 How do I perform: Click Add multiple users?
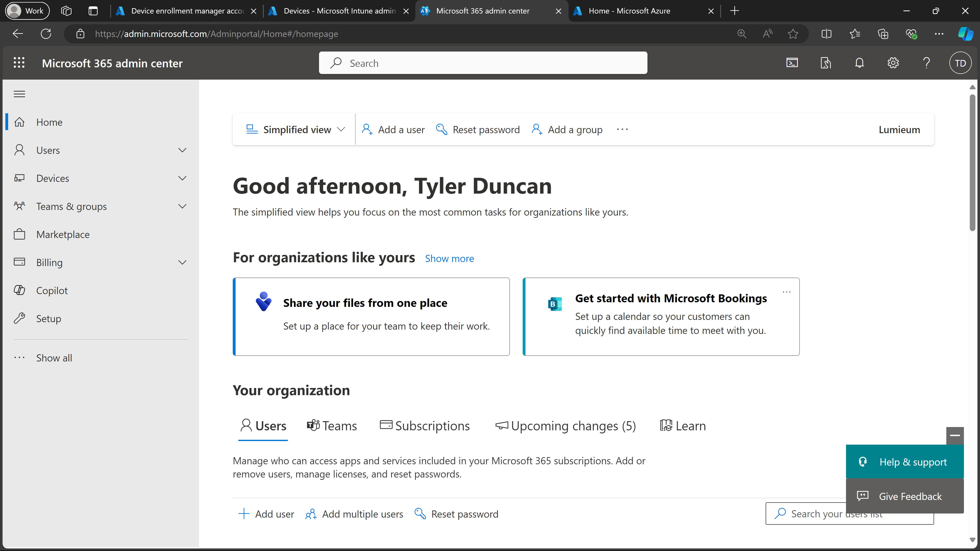click(x=354, y=514)
